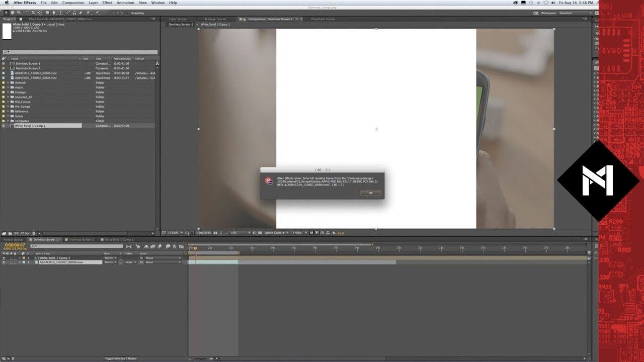
Task: Open the Composition menu
Action: [73, 3]
